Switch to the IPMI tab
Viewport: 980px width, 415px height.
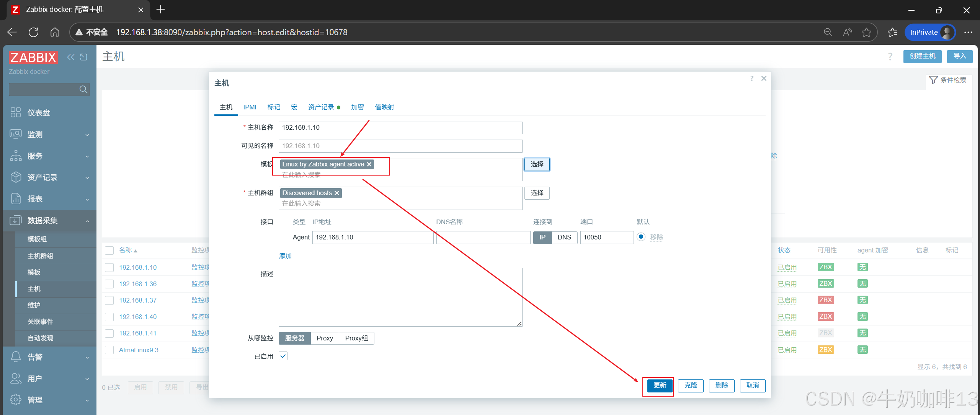coord(250,107)
